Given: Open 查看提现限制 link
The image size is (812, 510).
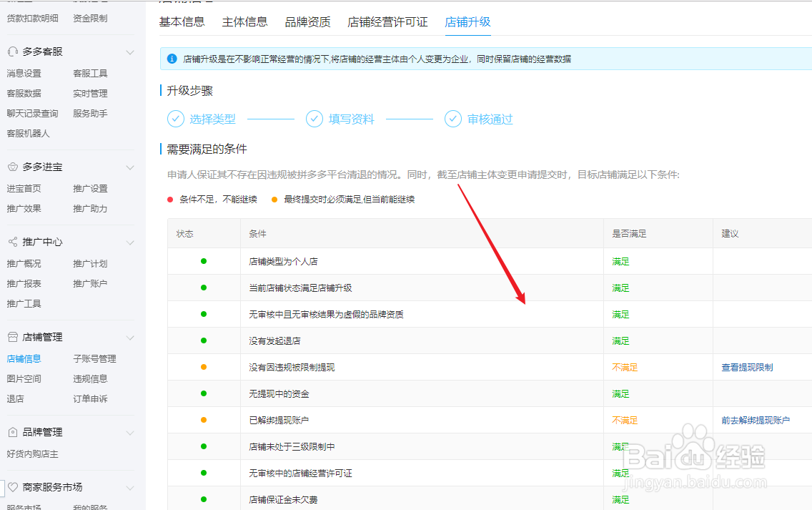Looking at the screenshot, I should (x=747, y=368).
